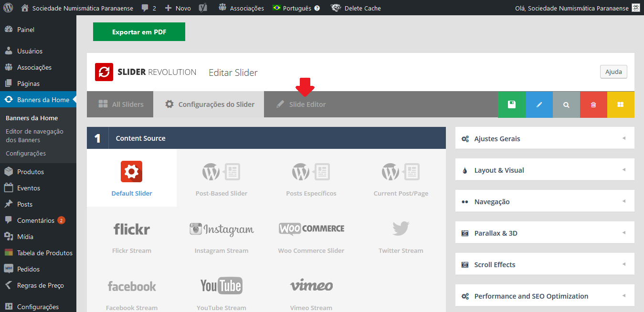
Task: Expand Performance and SEO Optimization panel
Action: point(545,296)
